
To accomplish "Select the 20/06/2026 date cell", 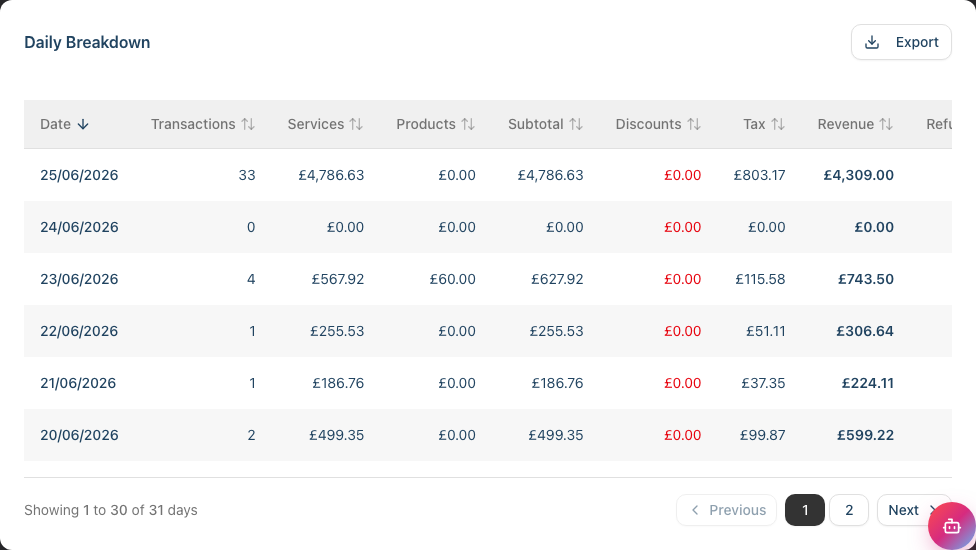I will point(79,436).
